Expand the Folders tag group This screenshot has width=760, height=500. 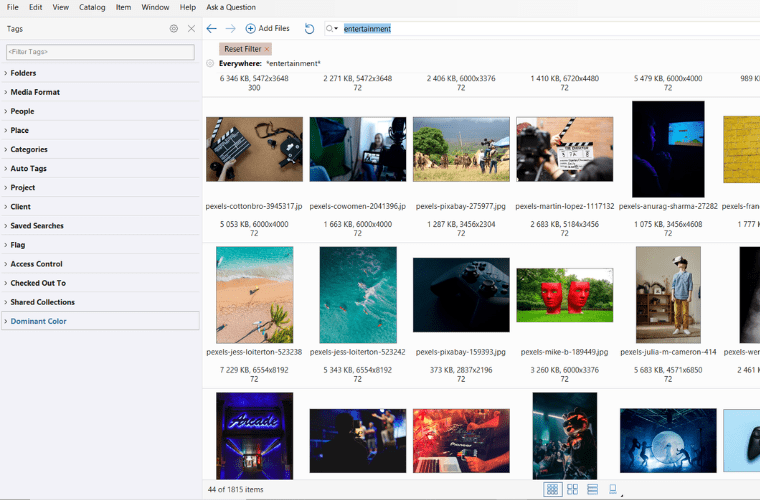7,73
